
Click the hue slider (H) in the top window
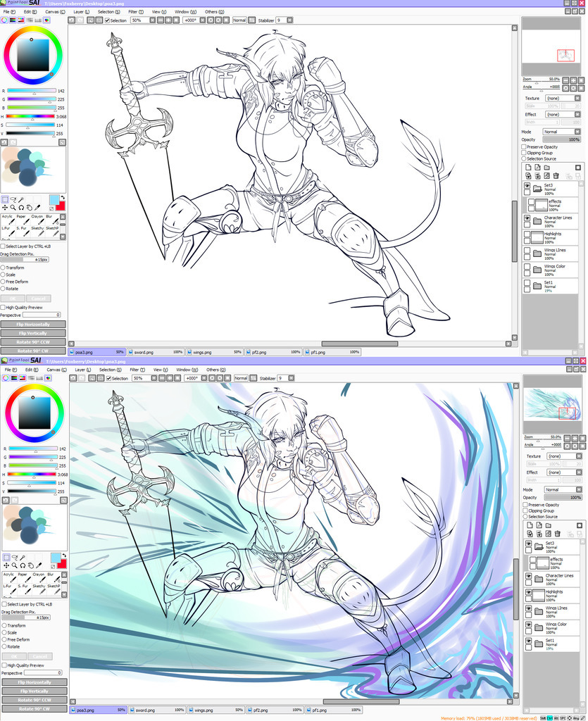click(x=31, y=116)
